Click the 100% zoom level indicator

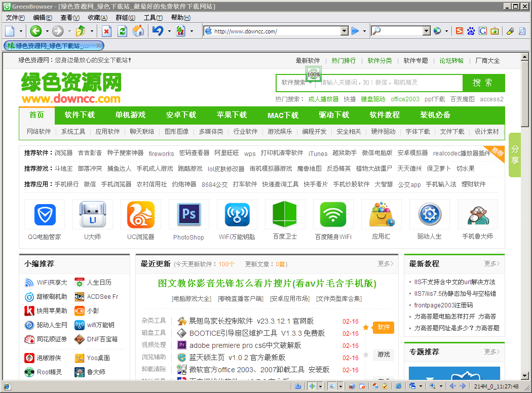pos(313,74)
